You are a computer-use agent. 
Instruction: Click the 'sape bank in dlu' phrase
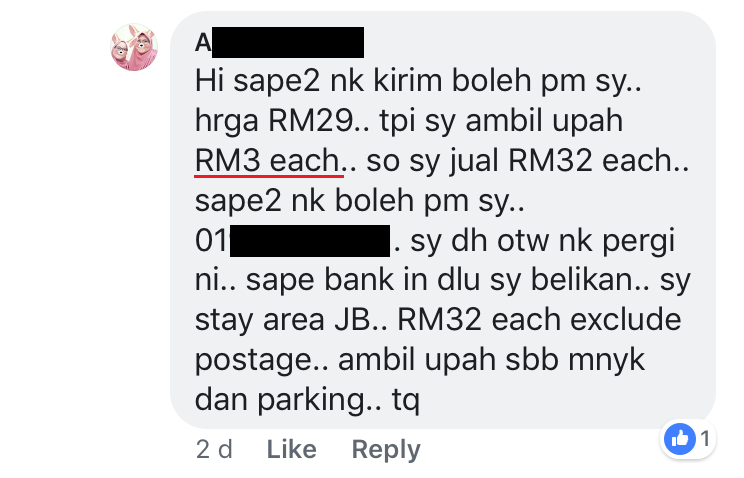[363, 280]
